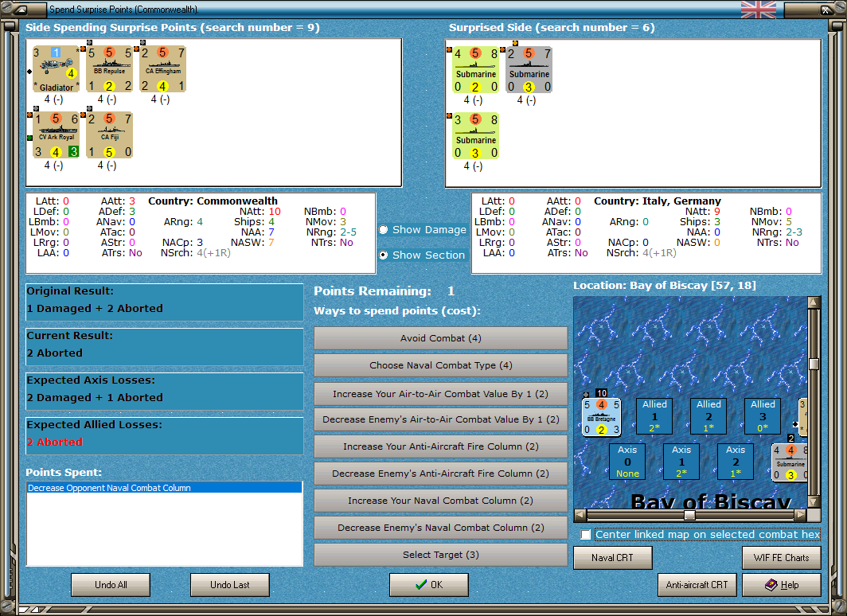Click the Select Target (3) button

point(441,555)
